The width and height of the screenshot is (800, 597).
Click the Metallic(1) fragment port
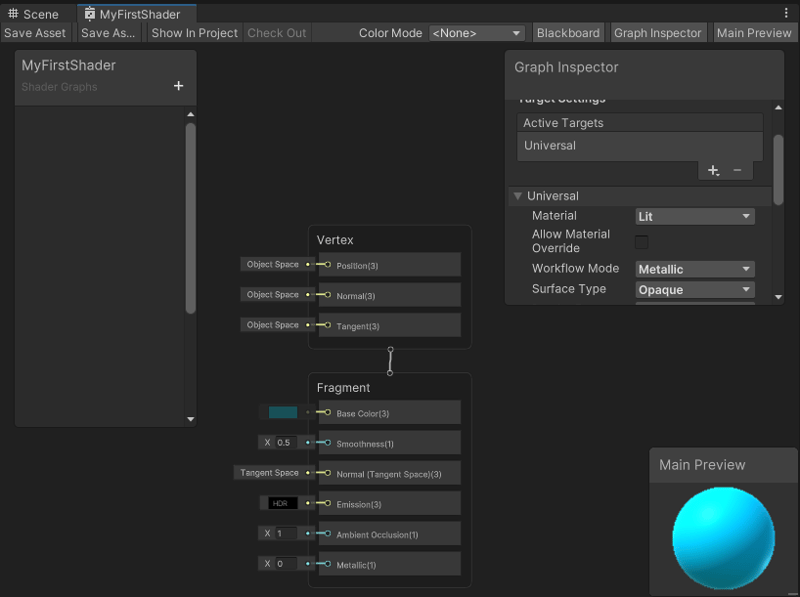[325, 564]
